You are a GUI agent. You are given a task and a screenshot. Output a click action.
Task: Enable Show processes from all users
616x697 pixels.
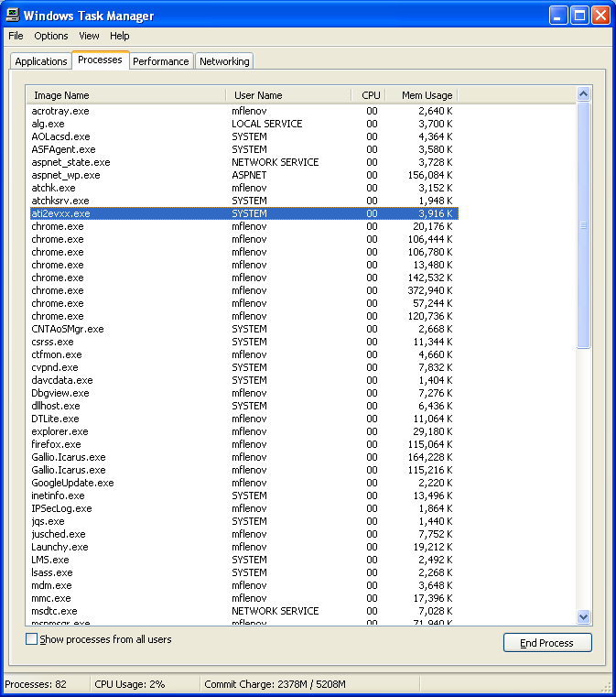pos(31,639)
